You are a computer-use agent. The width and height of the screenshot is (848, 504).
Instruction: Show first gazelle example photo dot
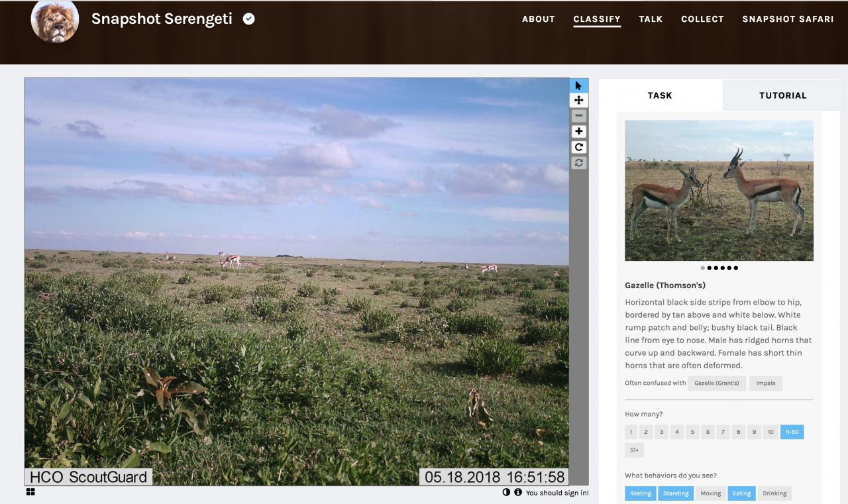pyautogui.click(x=703, y=268)
